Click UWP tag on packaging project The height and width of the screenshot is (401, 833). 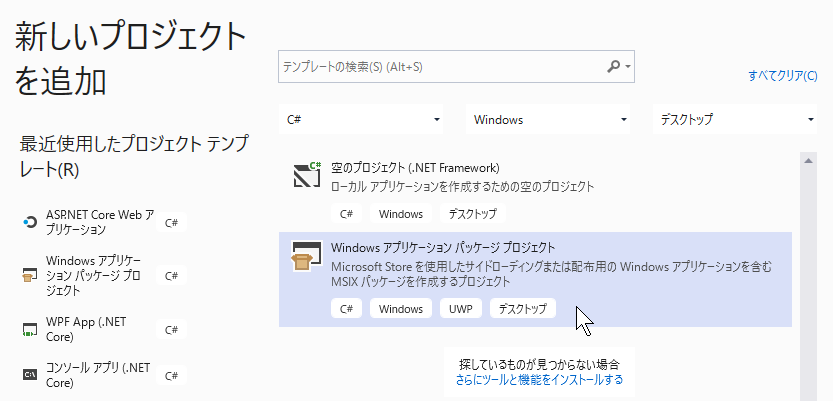461,309
